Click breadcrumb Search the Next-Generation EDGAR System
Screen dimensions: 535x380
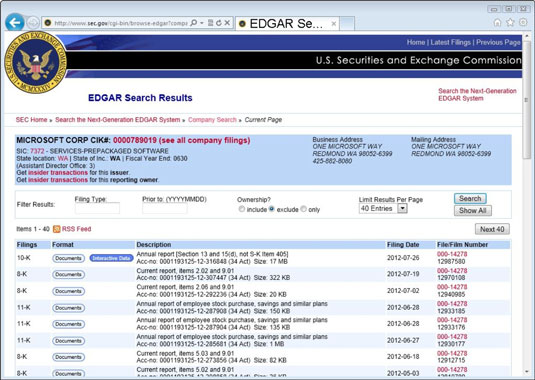pos(118,120)
